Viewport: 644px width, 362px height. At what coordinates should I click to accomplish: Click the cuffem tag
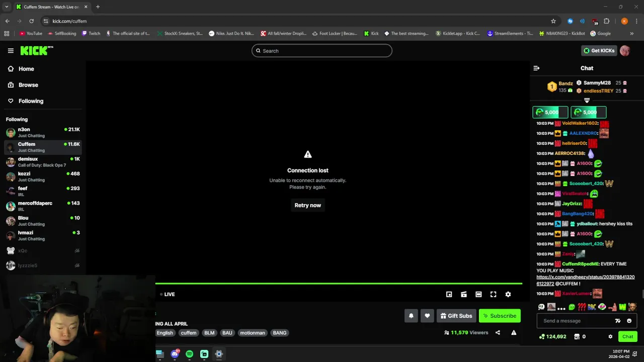[189, 333]
